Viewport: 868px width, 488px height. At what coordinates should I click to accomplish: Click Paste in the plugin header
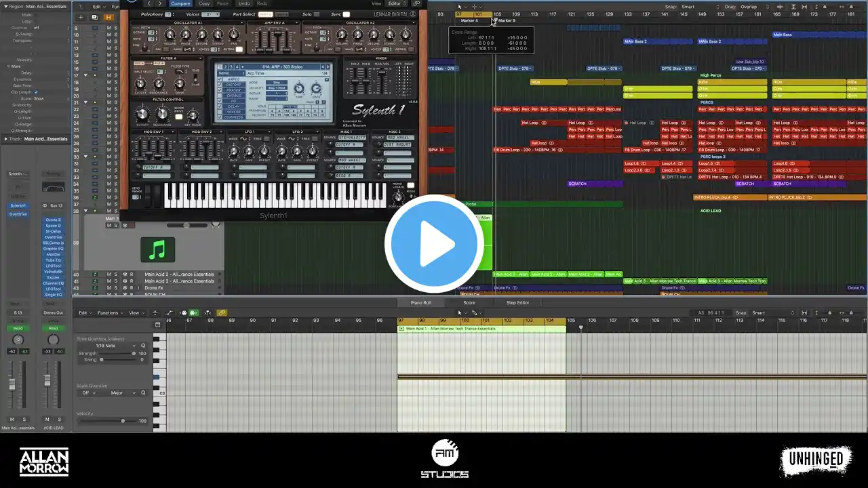click(222, 3)
